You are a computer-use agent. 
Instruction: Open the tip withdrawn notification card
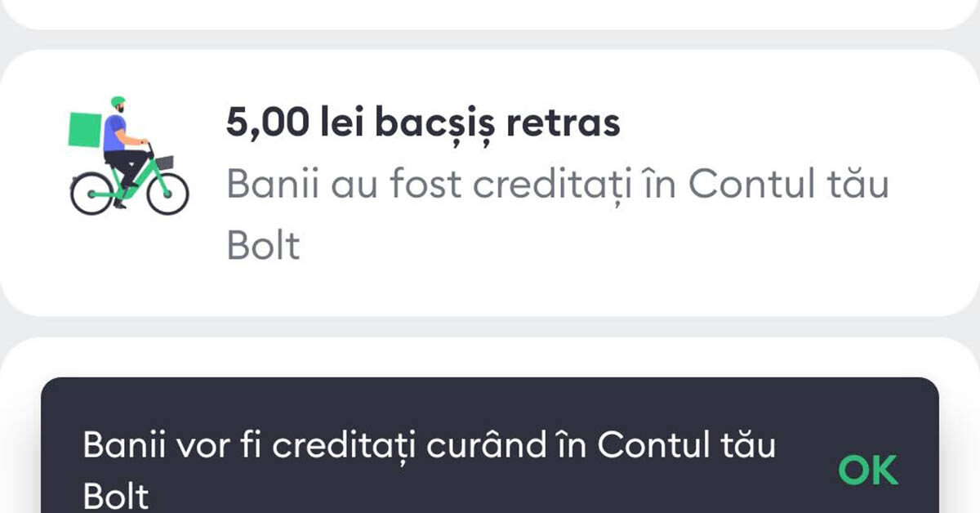tap(490, 183)
